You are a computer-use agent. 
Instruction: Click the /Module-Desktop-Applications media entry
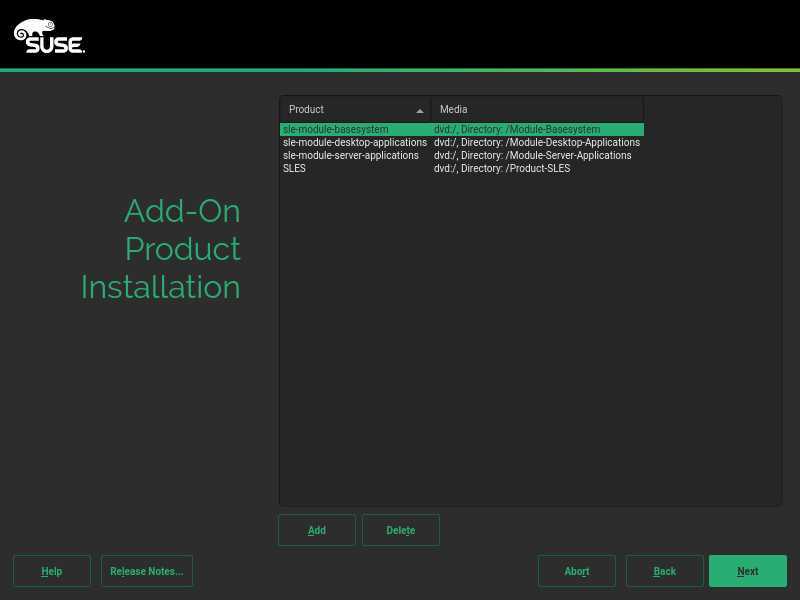tap(537, 142)
